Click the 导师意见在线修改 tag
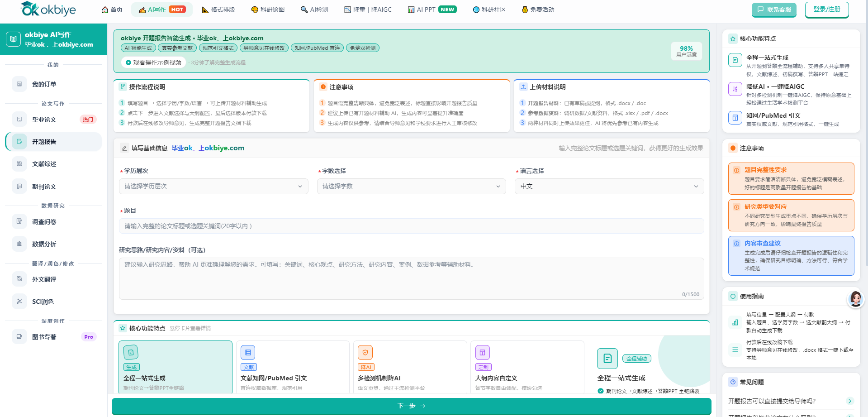 point(264,48)
